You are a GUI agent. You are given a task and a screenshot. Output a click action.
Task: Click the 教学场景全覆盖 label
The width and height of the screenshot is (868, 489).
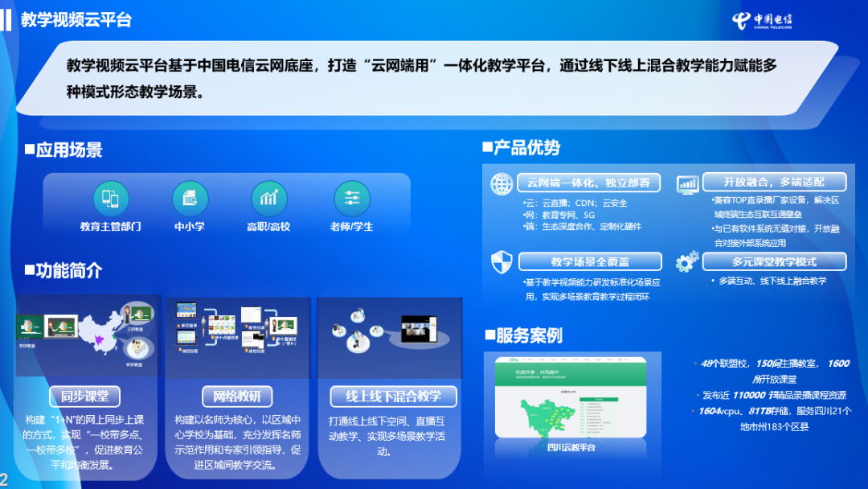point(590,262)
